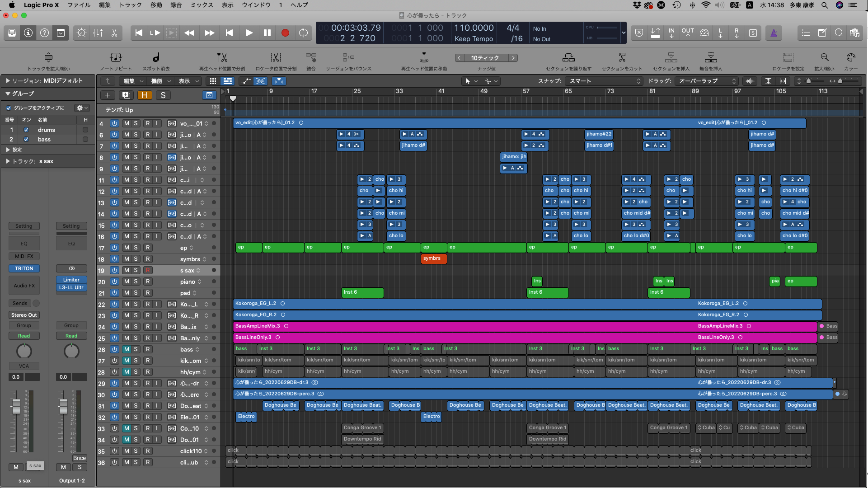Open the Mixer from control bar
The height and width of the screenshot is (488, 868).
98,33
